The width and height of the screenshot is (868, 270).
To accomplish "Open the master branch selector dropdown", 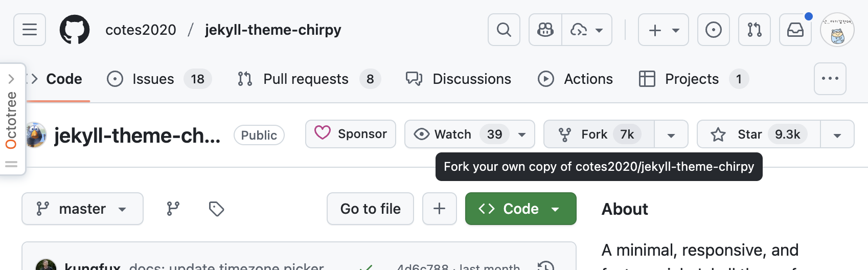I will pyautogui.click(x=82, y=209).
